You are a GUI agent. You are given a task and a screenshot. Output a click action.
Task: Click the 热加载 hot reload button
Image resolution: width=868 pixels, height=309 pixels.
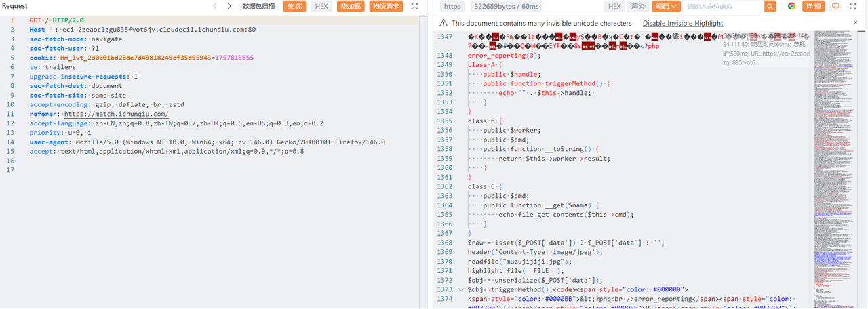pyautogui.click(x=351, y=6)
